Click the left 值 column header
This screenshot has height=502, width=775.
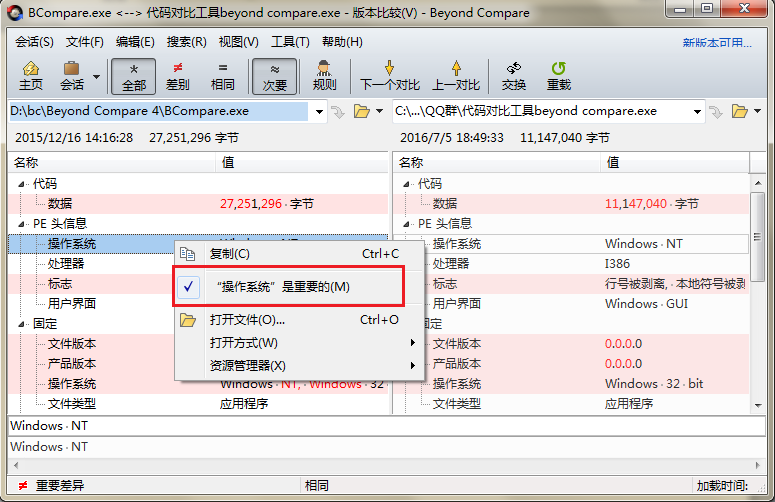pos(302,163)
